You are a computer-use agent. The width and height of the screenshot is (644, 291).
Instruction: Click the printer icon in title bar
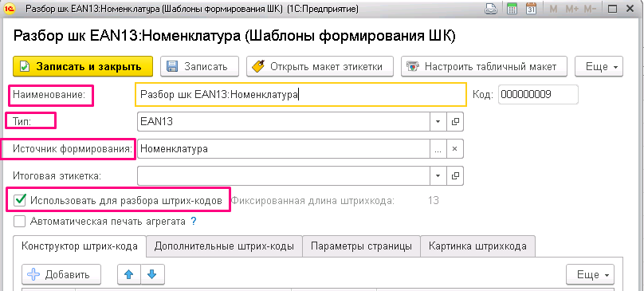tap(491, 9)
